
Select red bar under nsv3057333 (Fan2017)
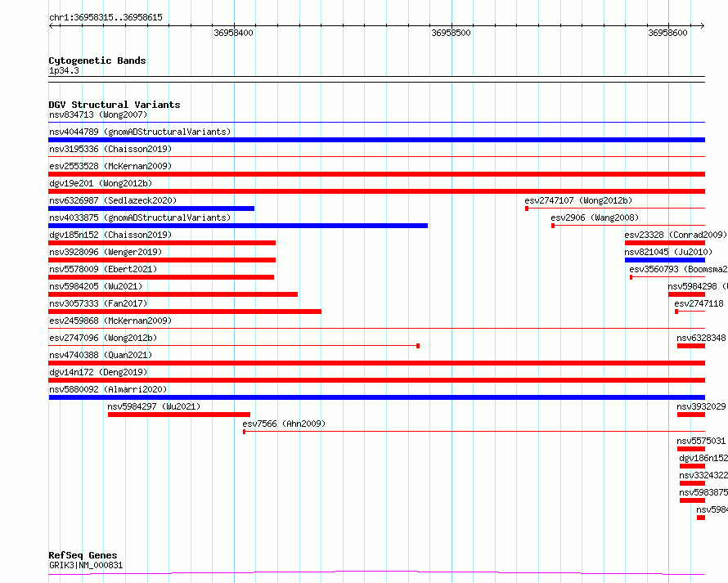(185, 312)
